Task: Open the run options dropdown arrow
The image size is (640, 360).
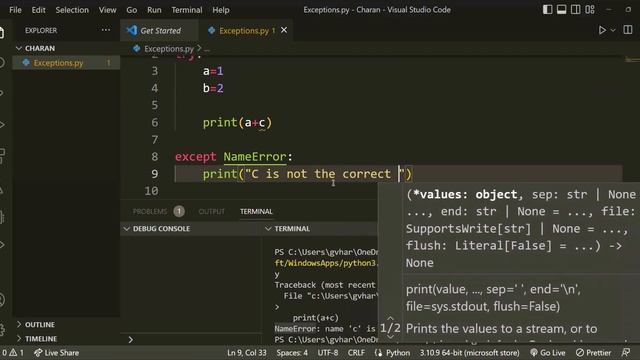Action: [613, 30]
